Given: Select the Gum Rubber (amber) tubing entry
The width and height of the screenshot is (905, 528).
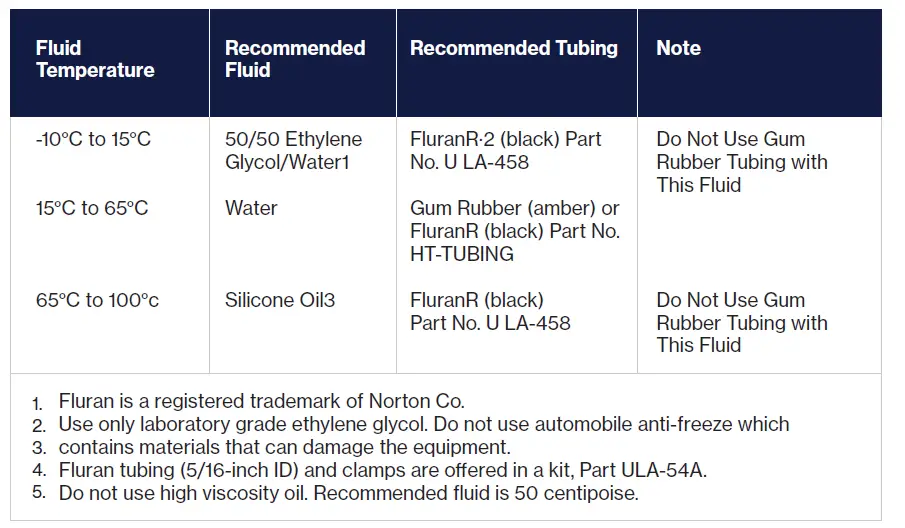Looking at the screenshot, I should coord(514,208).
